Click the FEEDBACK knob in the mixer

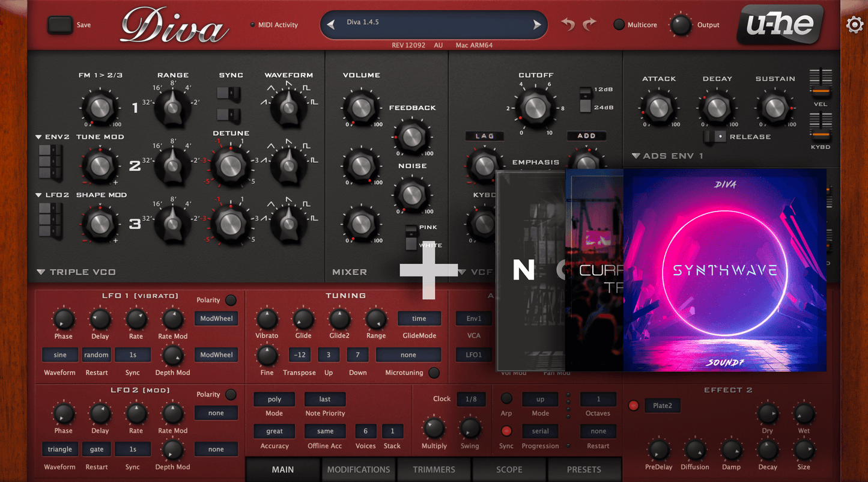point(412,136)
